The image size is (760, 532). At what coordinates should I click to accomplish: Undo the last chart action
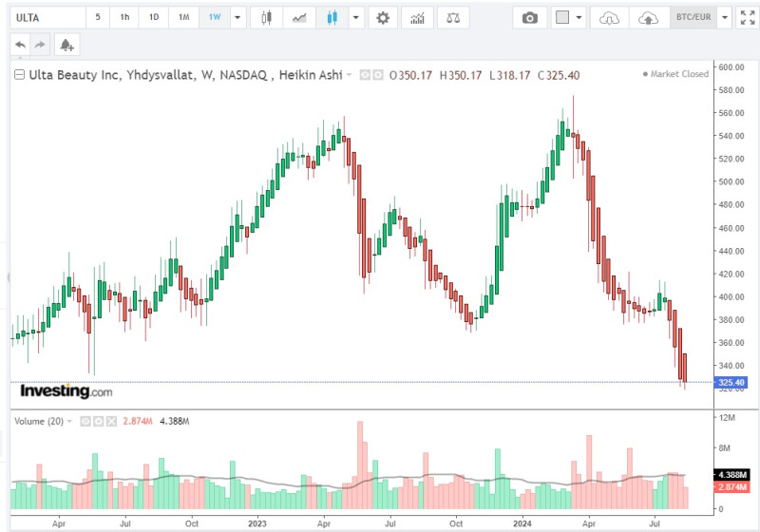click(20, 45)
